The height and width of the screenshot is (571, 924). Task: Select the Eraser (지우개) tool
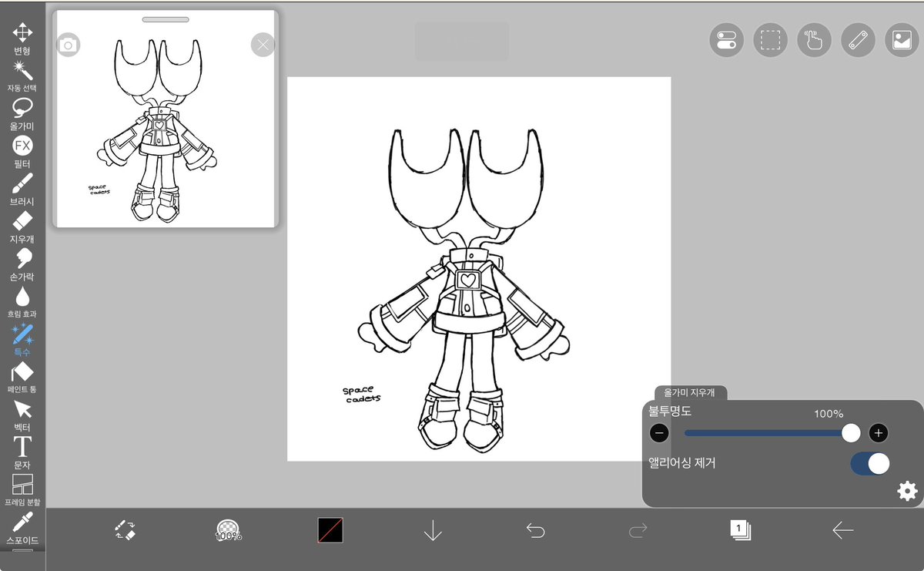pyautogui.click(x=22, y=227)
